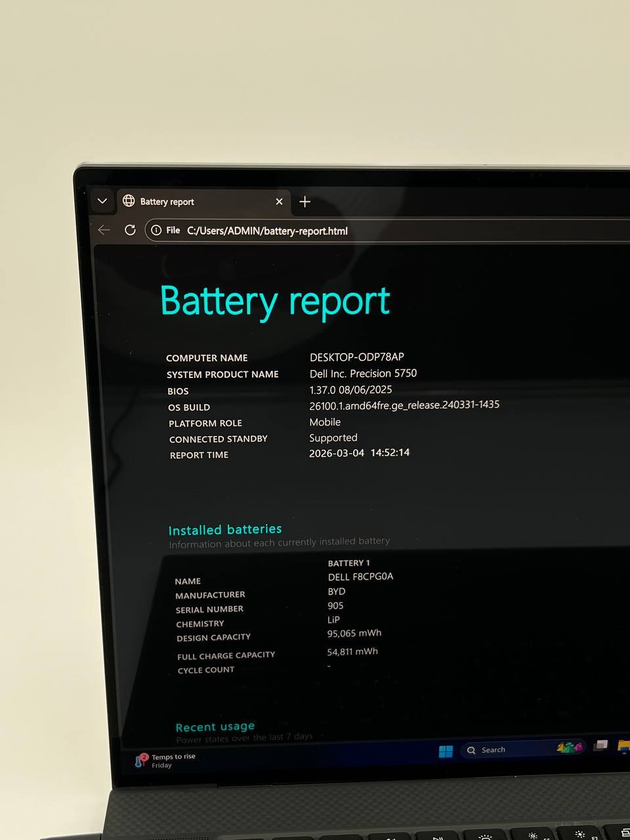Select battery name DELL F8CPG0A
Viewport: 630px width, 840px height.
[x=361, y=577]
